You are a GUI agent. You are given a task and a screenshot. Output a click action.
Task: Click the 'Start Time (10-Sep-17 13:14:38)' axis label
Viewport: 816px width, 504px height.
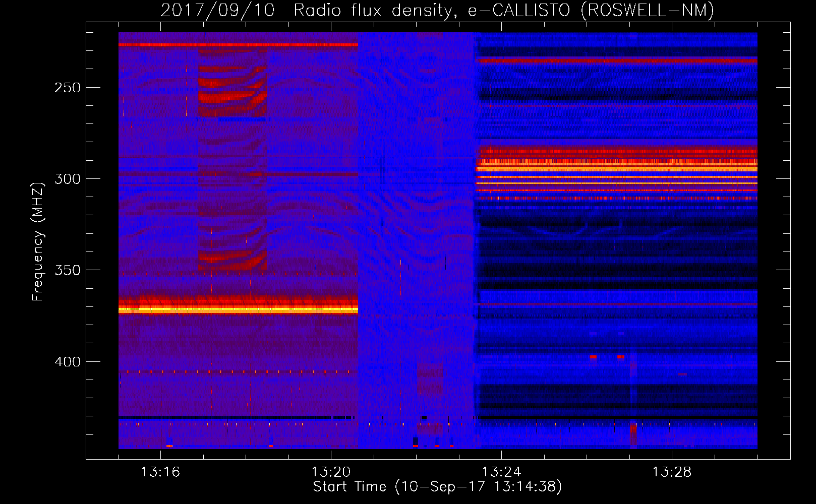pyautogui.click(x=437, y=487)
